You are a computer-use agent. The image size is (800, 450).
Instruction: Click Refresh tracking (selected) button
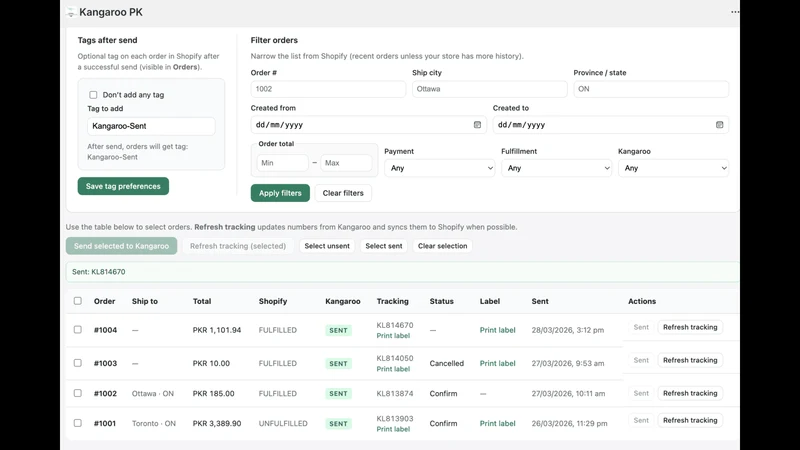pos(238,246)
